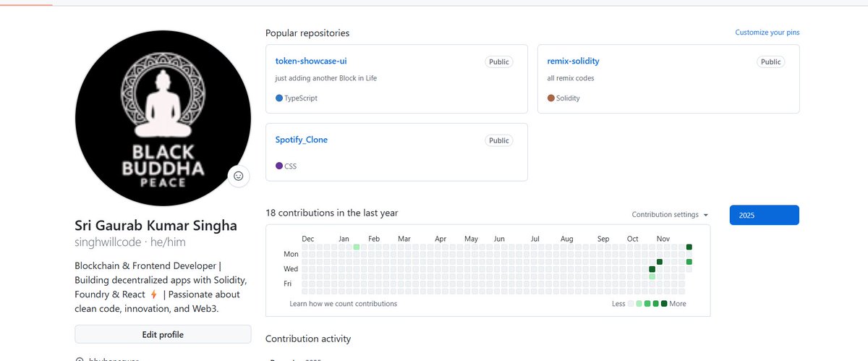
Task: Click the lightning bolt emoji in bio
Action: tap(153, 294)
